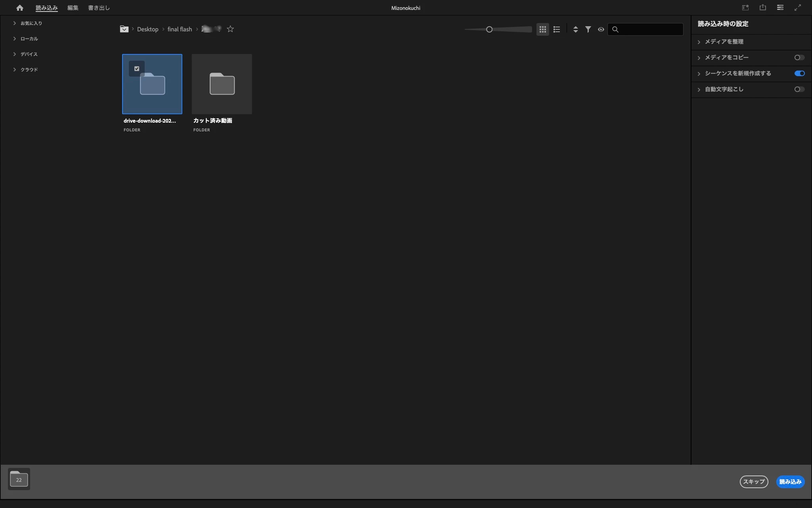Switch to grid view
The image size is (812, 508).
(x=542, y=29)
